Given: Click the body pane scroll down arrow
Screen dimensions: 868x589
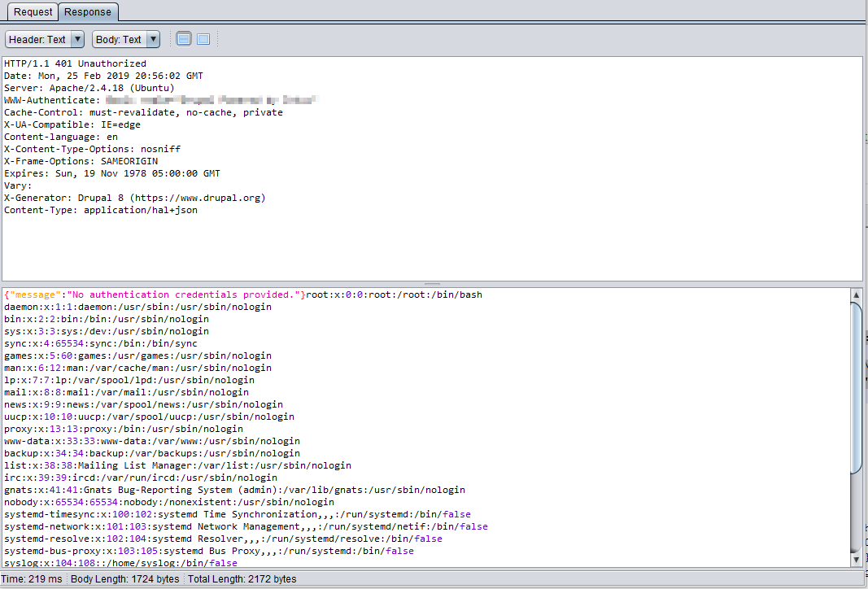Looking at the screenshot, I should click(x=856, y=561).
